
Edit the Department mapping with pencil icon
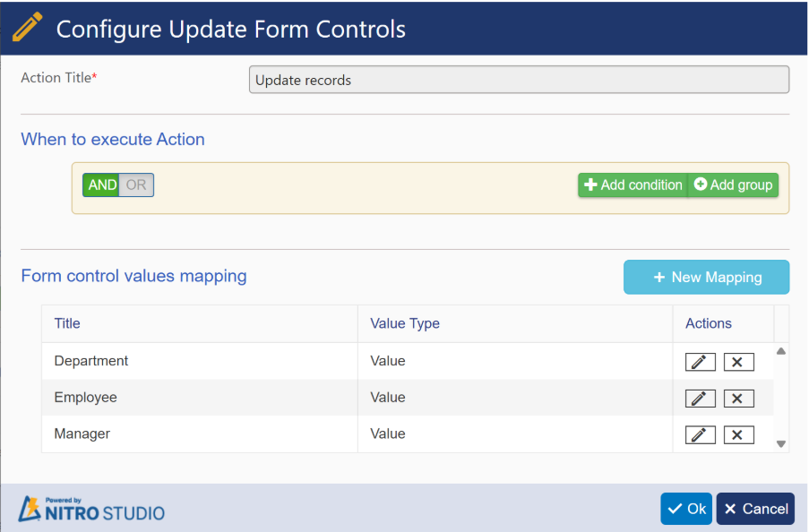[x=700, y=362]
